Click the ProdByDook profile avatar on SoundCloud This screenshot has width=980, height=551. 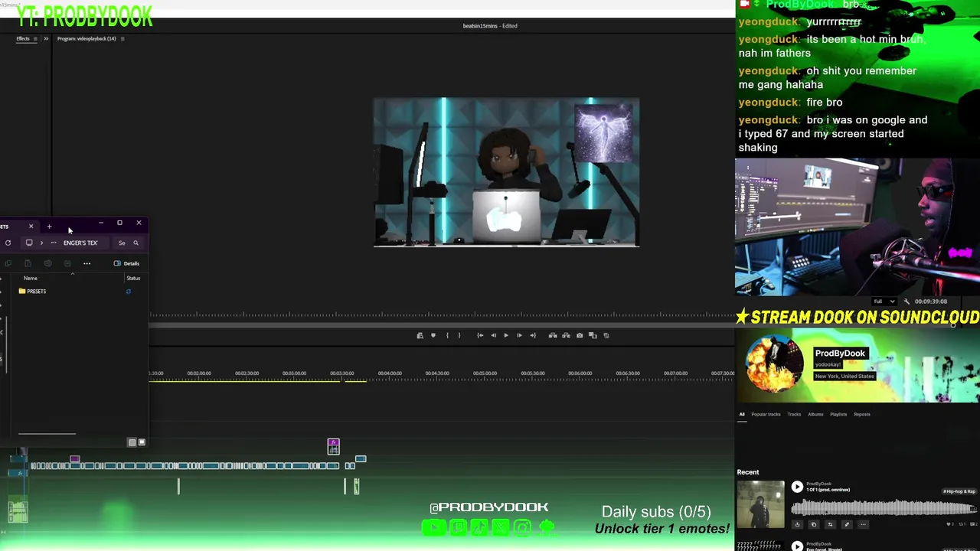click(x=775, y=366)
